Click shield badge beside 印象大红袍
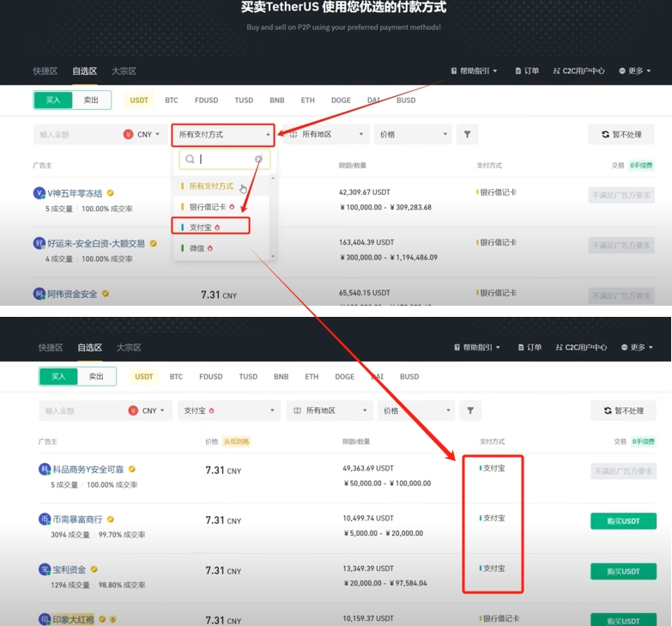This screenshot has width=672, height=626. (112, 619)
